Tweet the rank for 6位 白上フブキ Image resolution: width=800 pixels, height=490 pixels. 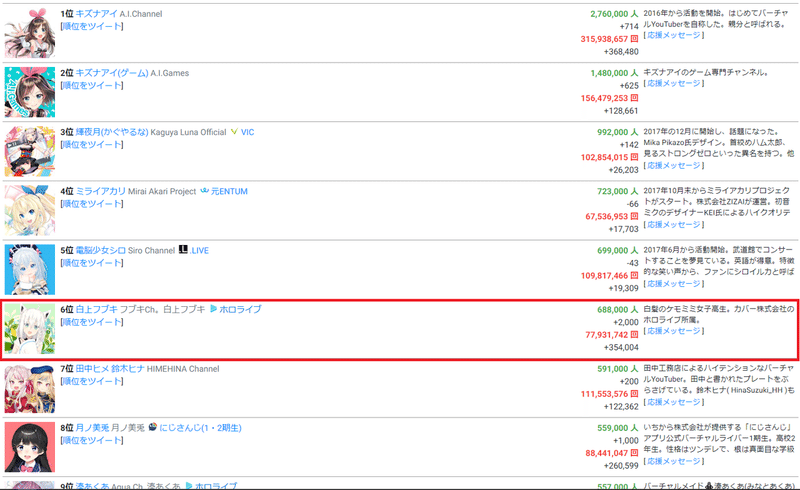(92, 322)
